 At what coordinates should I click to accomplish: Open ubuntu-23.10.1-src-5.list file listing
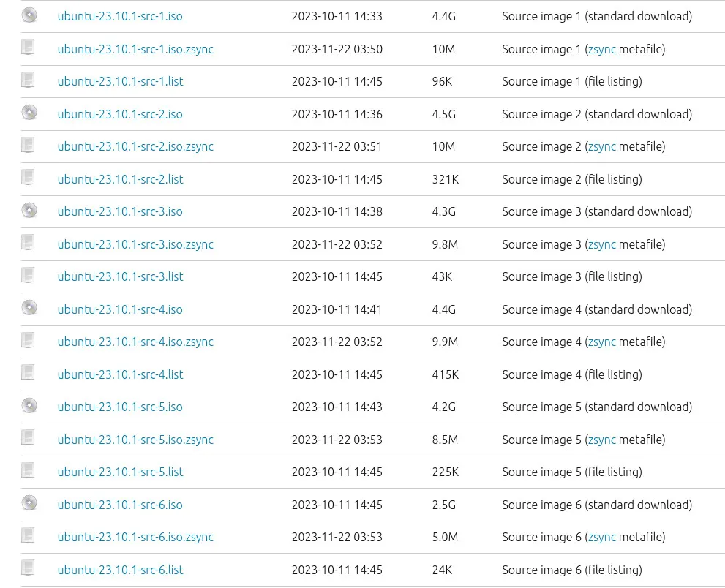click(x=120, y=472)
